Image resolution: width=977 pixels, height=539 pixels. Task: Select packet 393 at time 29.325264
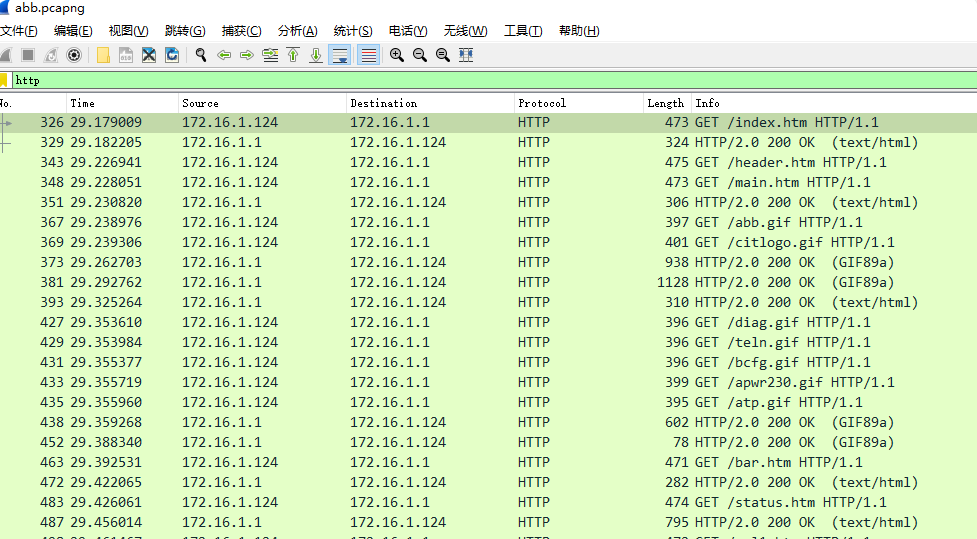click(488, 302)
